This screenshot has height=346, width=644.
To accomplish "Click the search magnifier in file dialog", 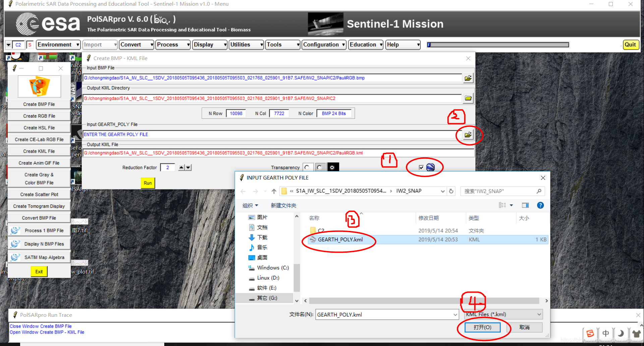I will 539,191.
